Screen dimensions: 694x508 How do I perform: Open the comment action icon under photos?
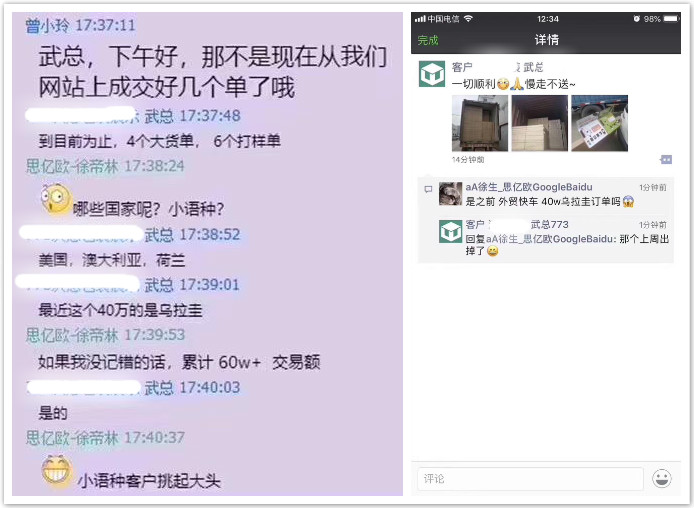(x=666, y=159)
